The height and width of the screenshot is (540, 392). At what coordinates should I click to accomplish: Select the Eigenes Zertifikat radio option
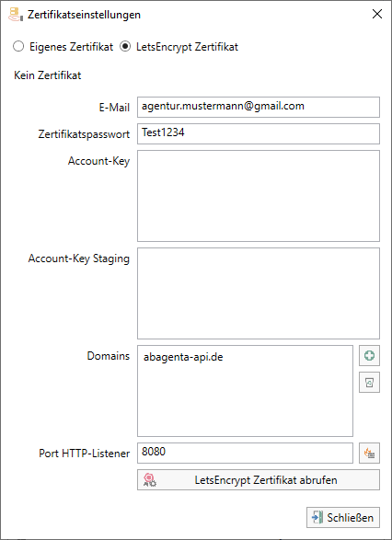(x=18, y=46)
